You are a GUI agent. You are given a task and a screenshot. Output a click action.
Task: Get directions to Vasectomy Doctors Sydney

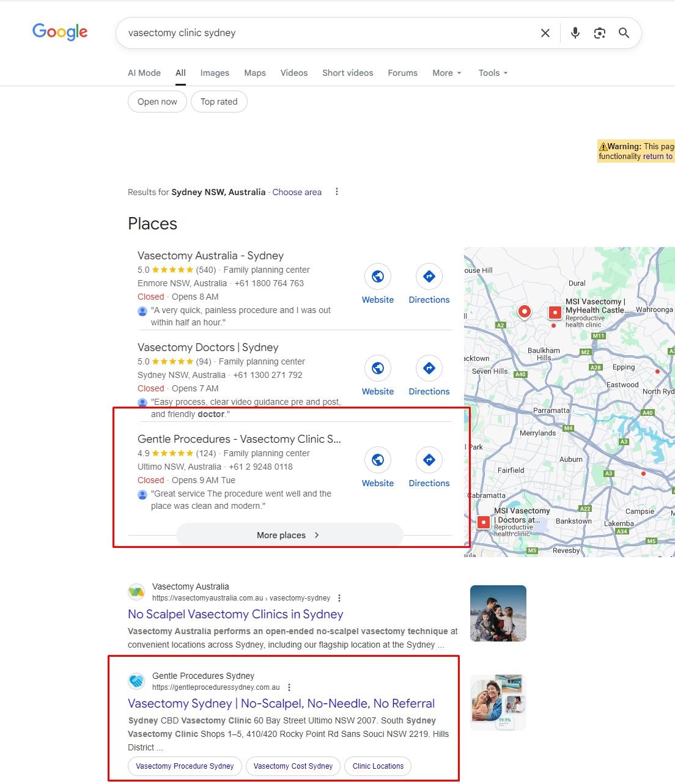tap(429, 368)
